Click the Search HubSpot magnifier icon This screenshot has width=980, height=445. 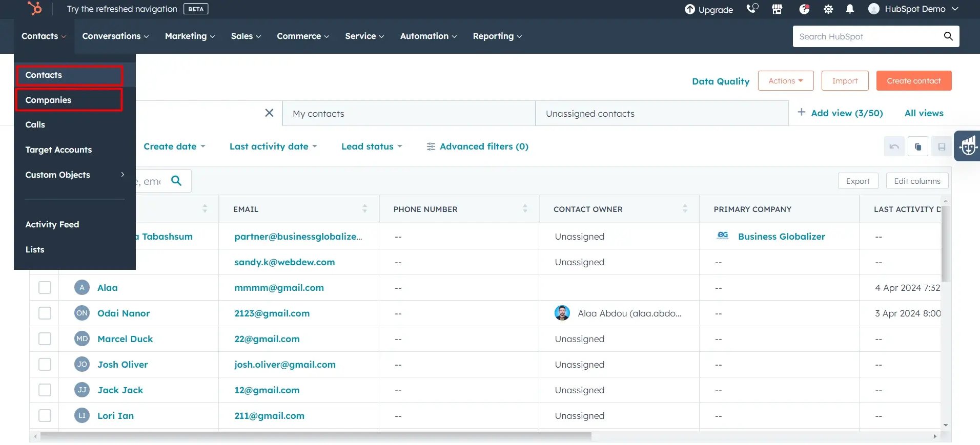(948, 36)
